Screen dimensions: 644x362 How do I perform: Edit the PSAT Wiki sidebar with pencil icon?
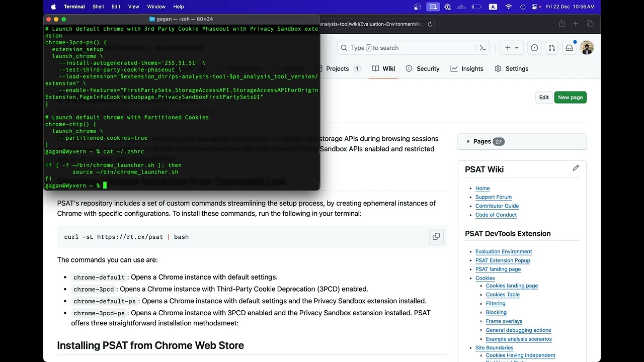point(576,168)
